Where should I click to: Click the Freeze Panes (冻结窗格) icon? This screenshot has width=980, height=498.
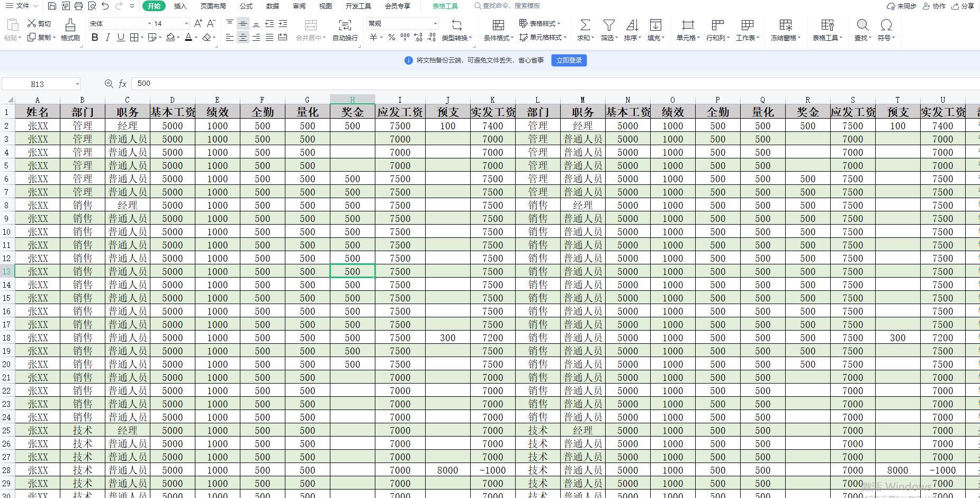pos(786,25)
